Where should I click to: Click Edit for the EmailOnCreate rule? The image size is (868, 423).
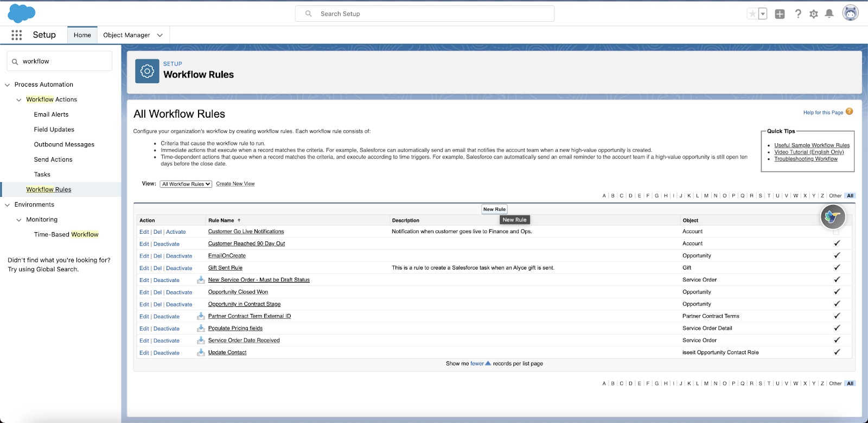pyautogui.click(x=144, y=256)
